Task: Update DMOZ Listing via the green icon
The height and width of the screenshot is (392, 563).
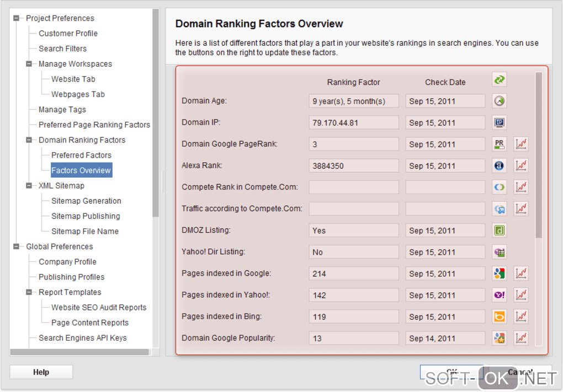Action: (x=499, y=230)
